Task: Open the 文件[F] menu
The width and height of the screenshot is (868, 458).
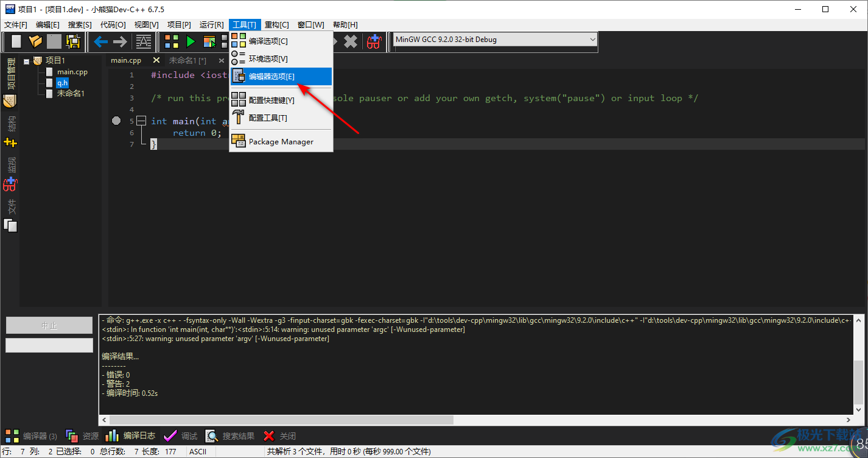Action: point(16,25)
